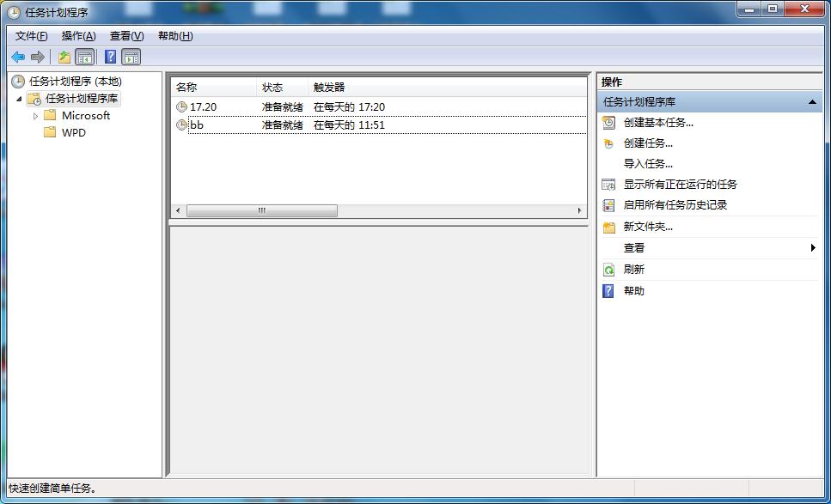
Task: Click the 显示所有正在运行的任务 icon
Action: click(608, 185)
